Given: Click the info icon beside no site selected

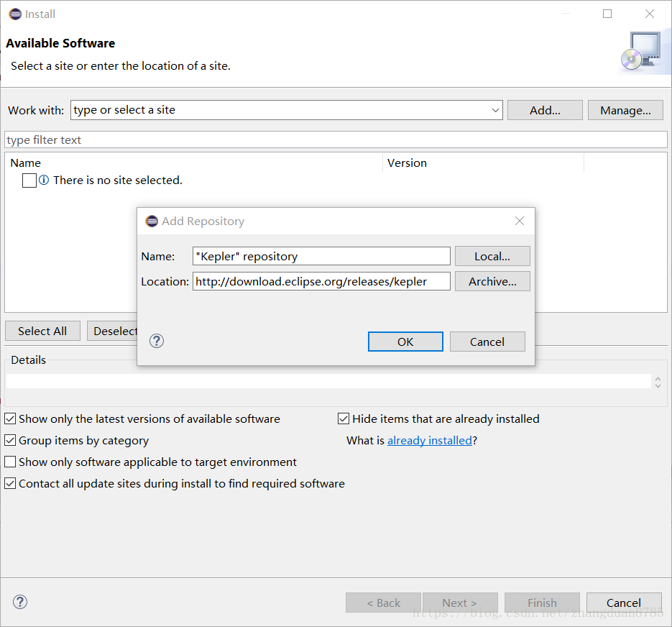Looking at the screenshot, I should (44, 180).
